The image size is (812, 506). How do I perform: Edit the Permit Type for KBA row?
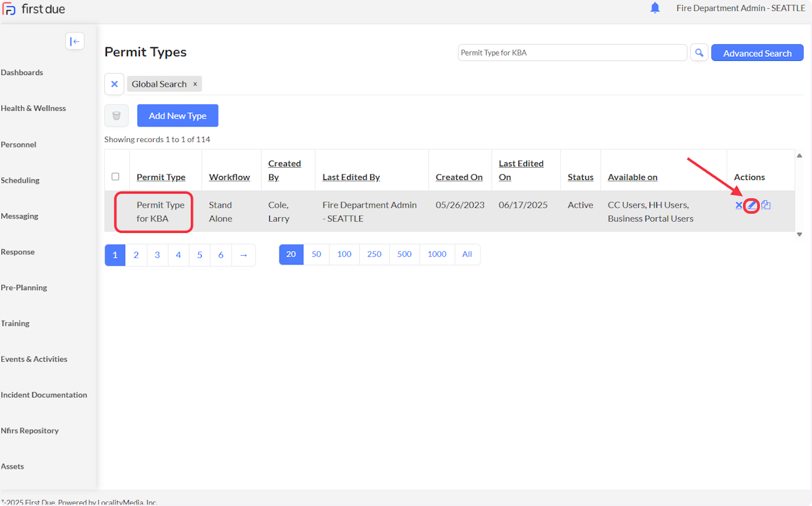[x=751, y=205]
